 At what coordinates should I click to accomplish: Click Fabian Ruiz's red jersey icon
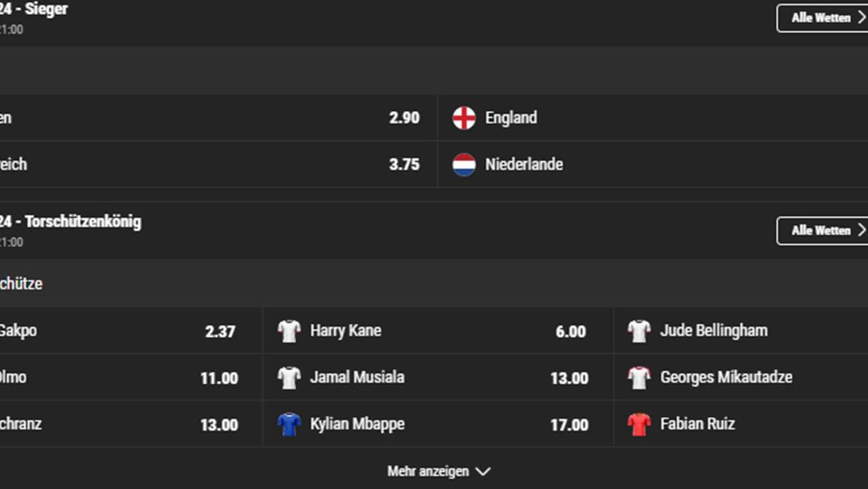tap(639, 424)
